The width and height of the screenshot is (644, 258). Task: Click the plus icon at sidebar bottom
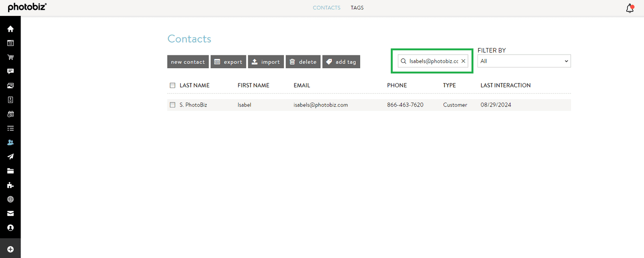coord(10,248)
